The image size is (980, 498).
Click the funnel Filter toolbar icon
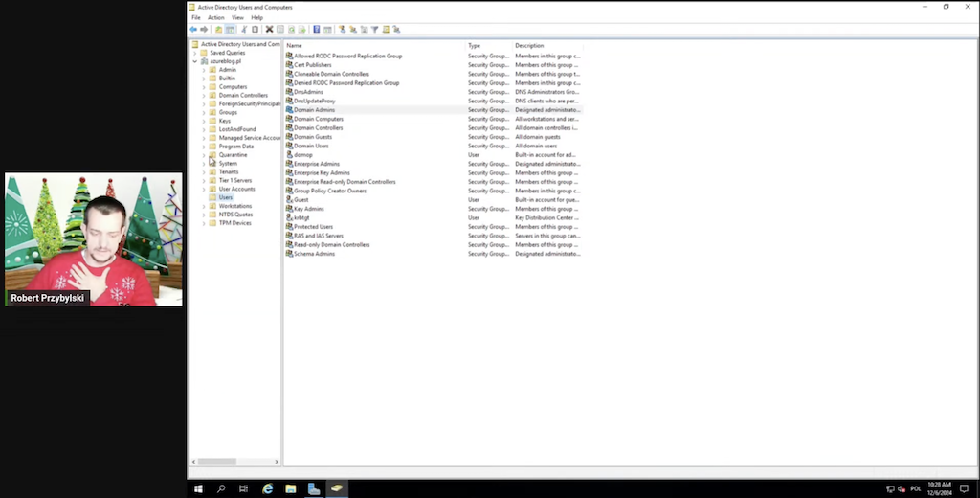click(x=374, y=30)
